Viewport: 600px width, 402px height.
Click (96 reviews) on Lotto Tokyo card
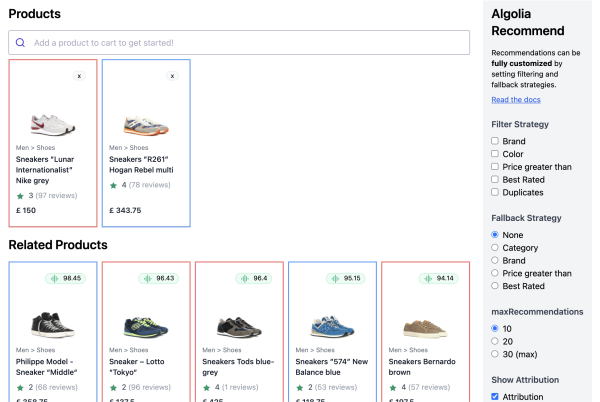150,387
